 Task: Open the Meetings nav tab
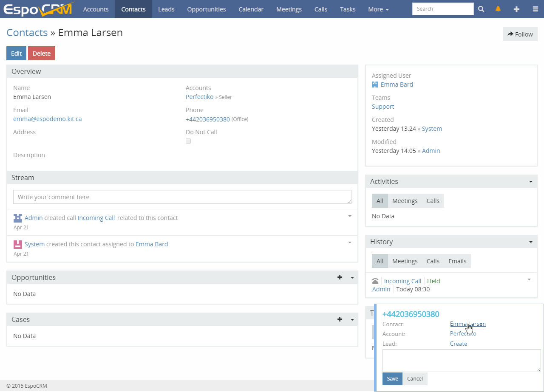pyautogui.click(x=289, y=9)
